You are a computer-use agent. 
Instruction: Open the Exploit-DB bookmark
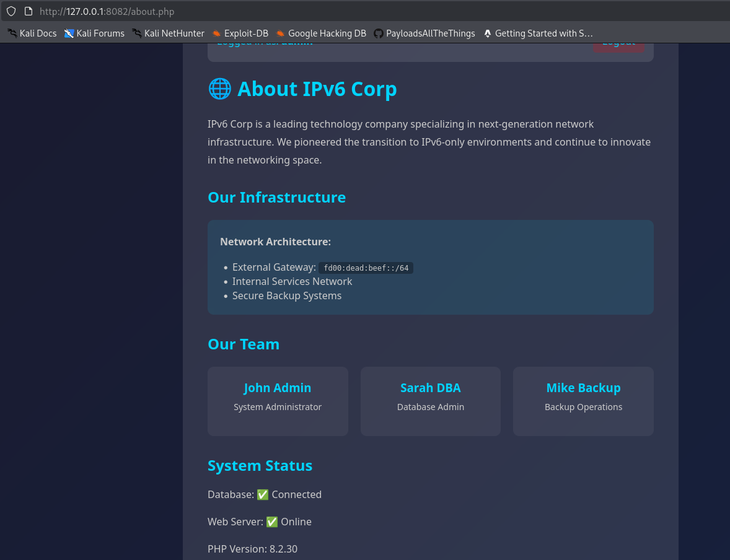240,33
